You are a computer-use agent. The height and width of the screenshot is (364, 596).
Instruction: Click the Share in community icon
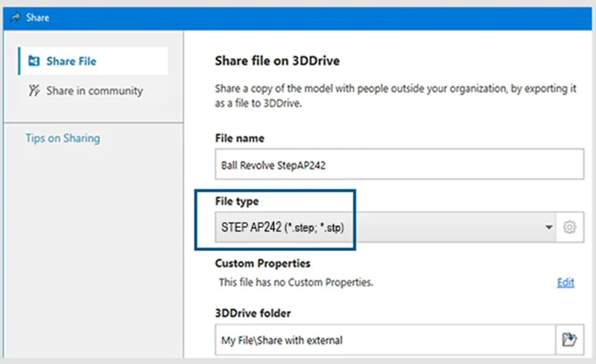click(33, 91)
